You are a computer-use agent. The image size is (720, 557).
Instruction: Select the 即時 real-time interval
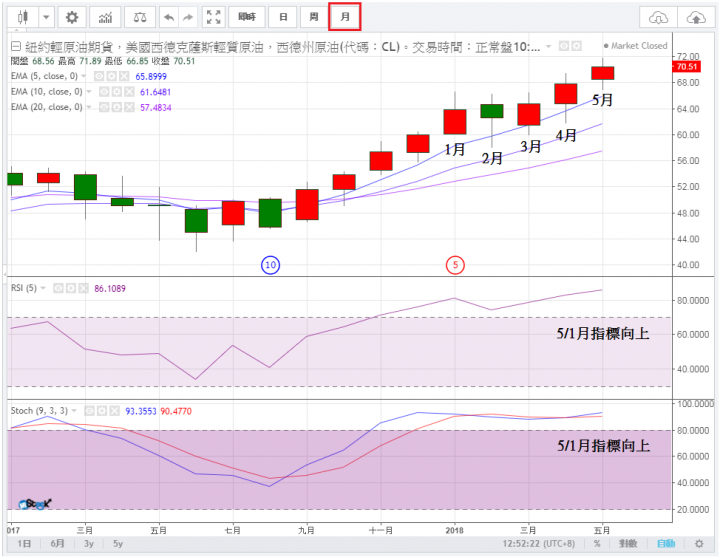click(247, 17)
